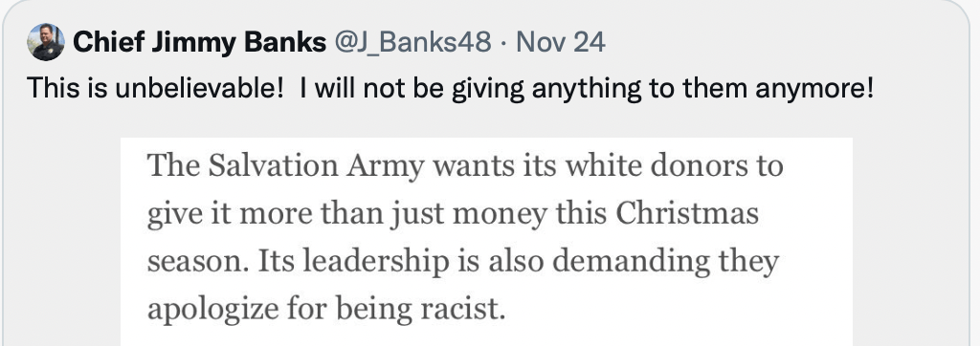980x346 pixels.
Task: Click the word 'Banks' in the display name
Action: point(285,42)
